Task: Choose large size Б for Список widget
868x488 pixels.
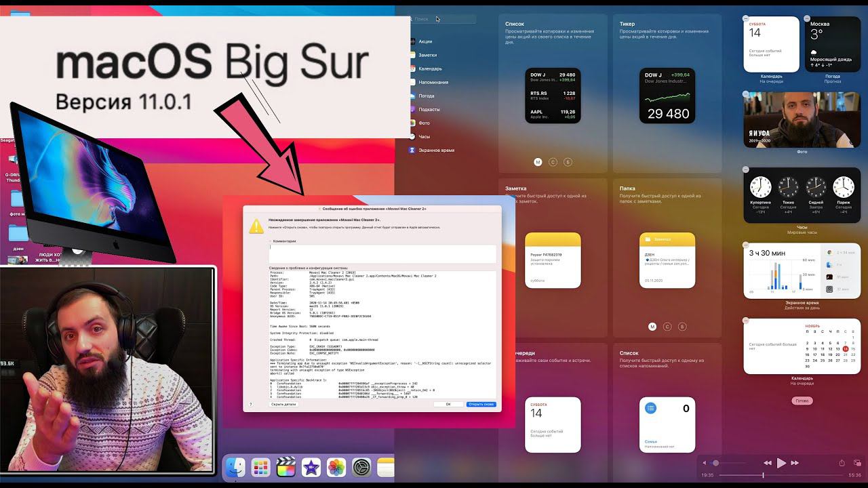Action: 568,162
